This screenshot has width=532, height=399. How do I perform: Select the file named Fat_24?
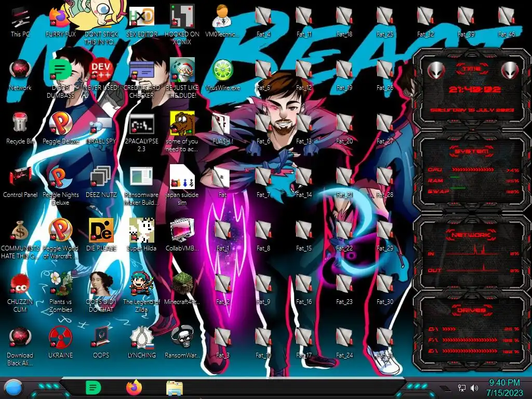pos(344,343)
